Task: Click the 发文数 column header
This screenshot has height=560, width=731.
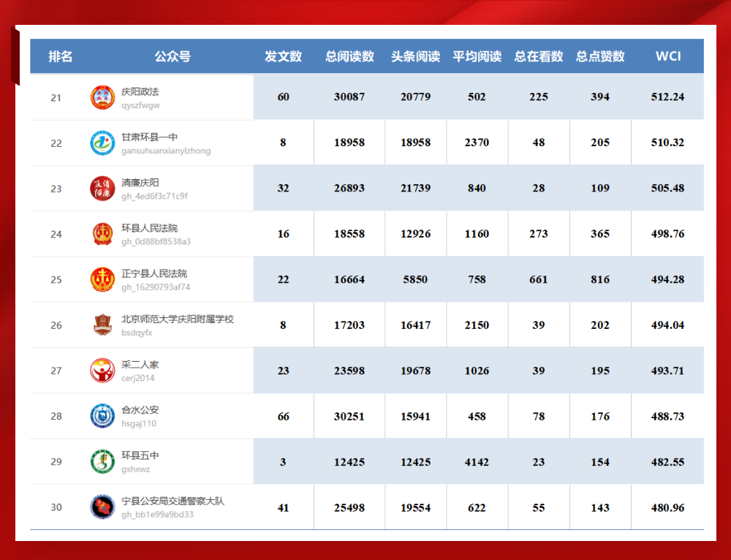Action: (x=283, y=56)
